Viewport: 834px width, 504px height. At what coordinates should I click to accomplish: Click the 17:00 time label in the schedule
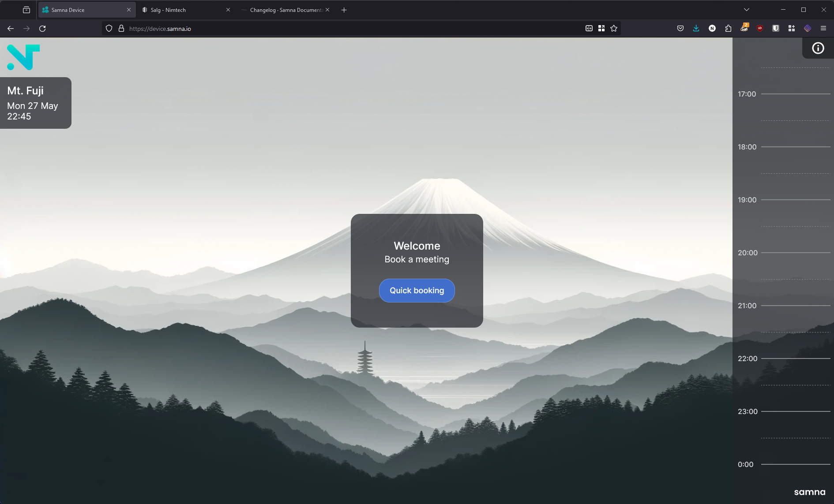tap(747, 94)
